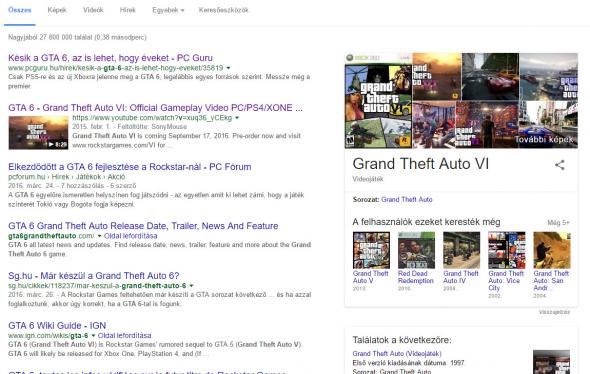Click Red Dead Redemption text link
This screenshot has height=374, width=590.
416,277
